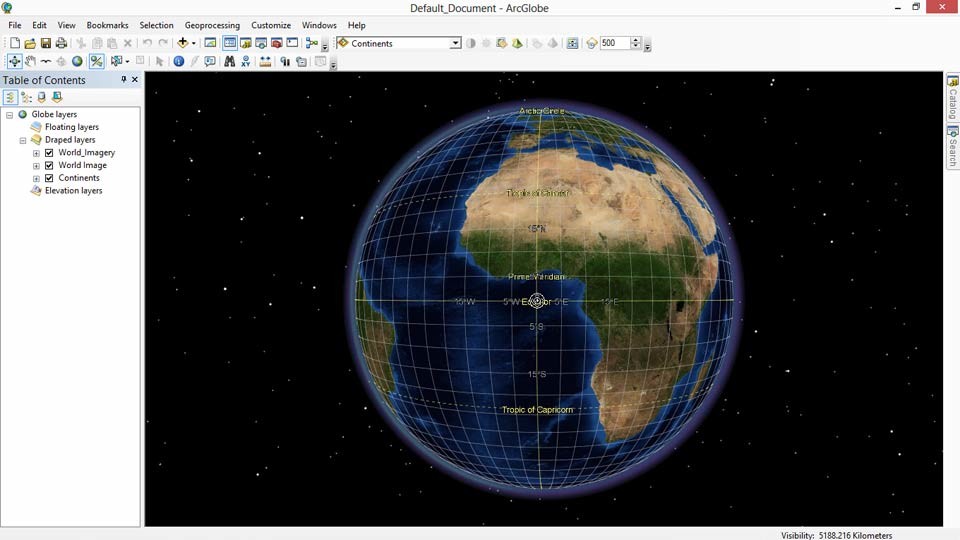Open the Windows menu
The height and width of the screenshot is (540, 960).
click(x=319, y=25)
